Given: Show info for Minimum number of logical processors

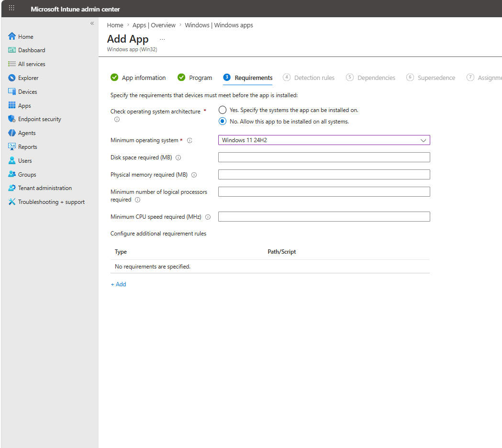Looking at the screenshot, I should (x=138, y=200).
